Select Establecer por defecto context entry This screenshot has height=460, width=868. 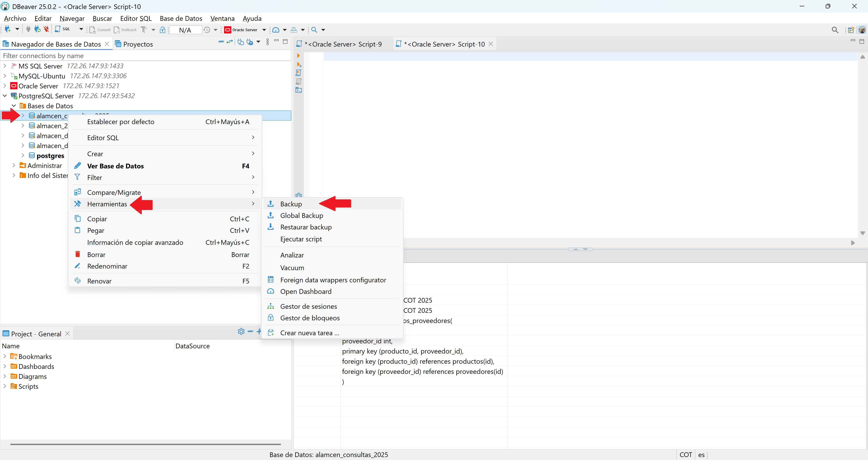coord(165,122)
